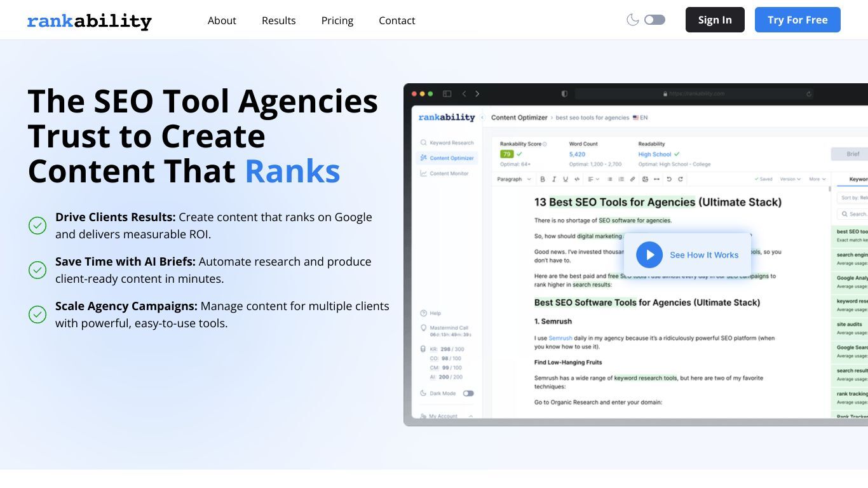Screen dimensions: 868x488
Task: Click the horizontal double-arrow icon in toolbar
Action: pyautogui.click(x=656, y=179)
